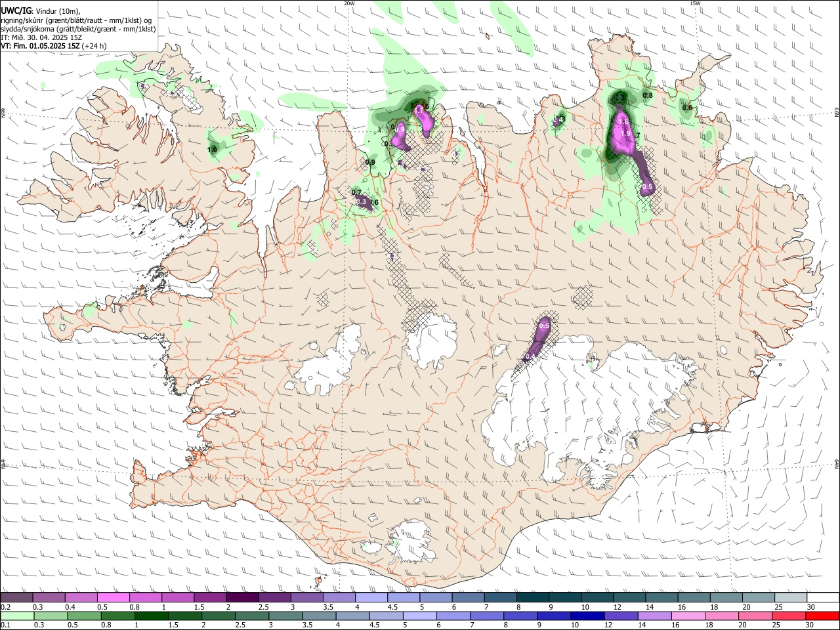Select the light lavender snow swatch at 4

tap(371, 597)
